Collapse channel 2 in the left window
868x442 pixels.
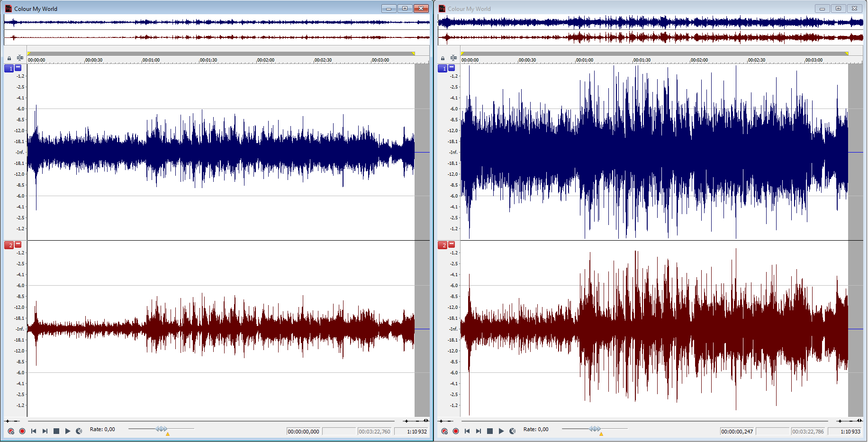coord(18,244)
